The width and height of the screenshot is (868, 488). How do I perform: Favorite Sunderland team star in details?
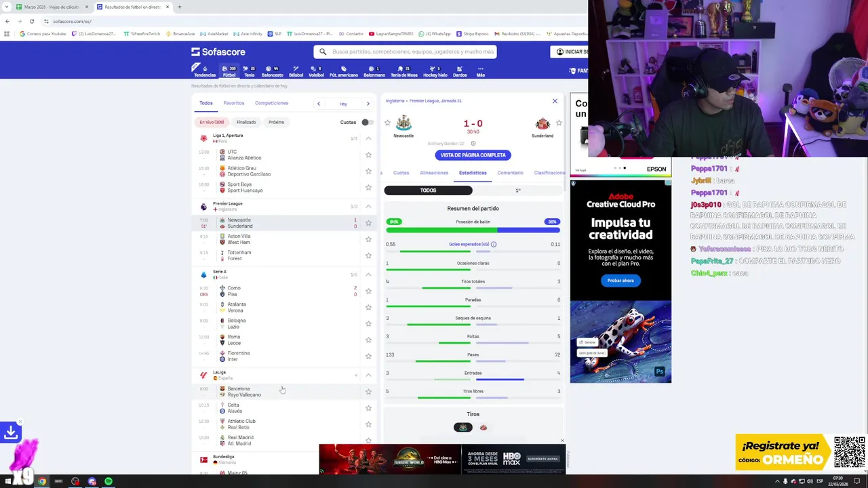[559, 123]
